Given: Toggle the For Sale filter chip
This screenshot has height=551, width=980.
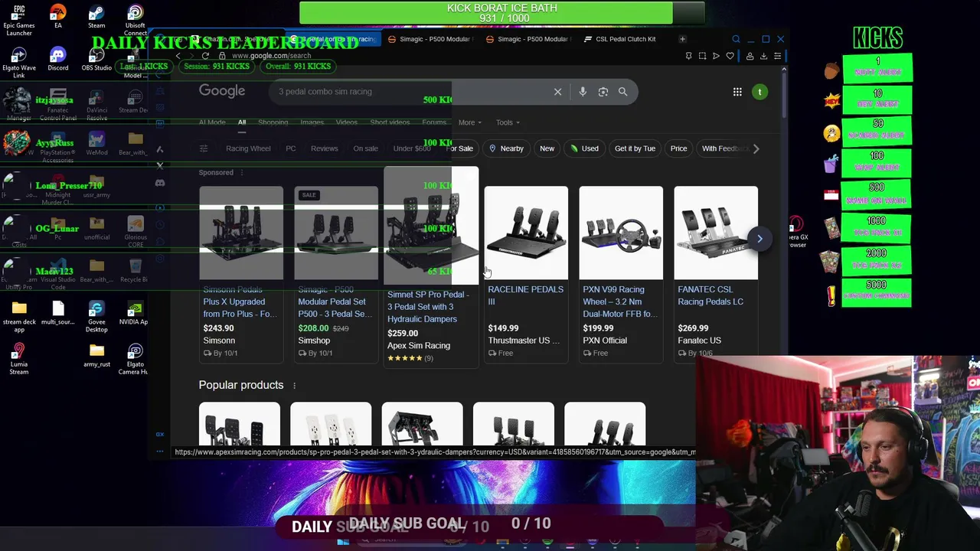Looking at the screenshot, I should click(459, 148).
